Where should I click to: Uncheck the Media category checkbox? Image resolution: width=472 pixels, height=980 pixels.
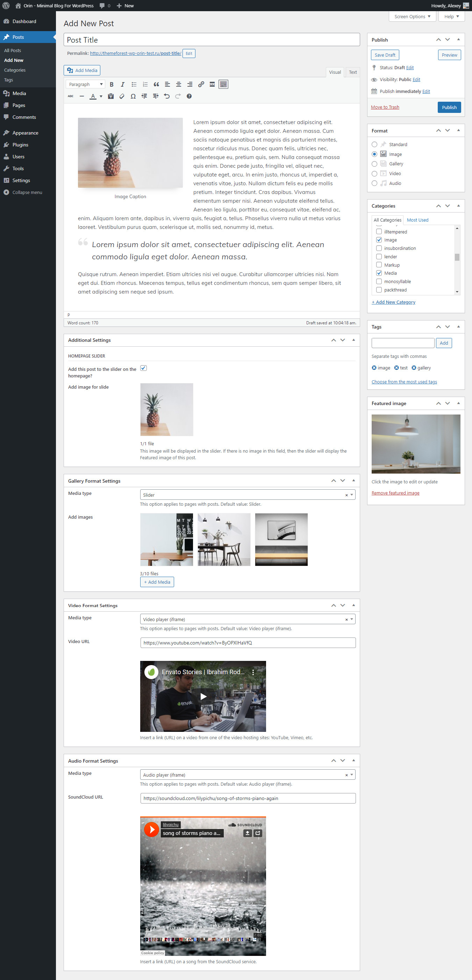(379, 273)
